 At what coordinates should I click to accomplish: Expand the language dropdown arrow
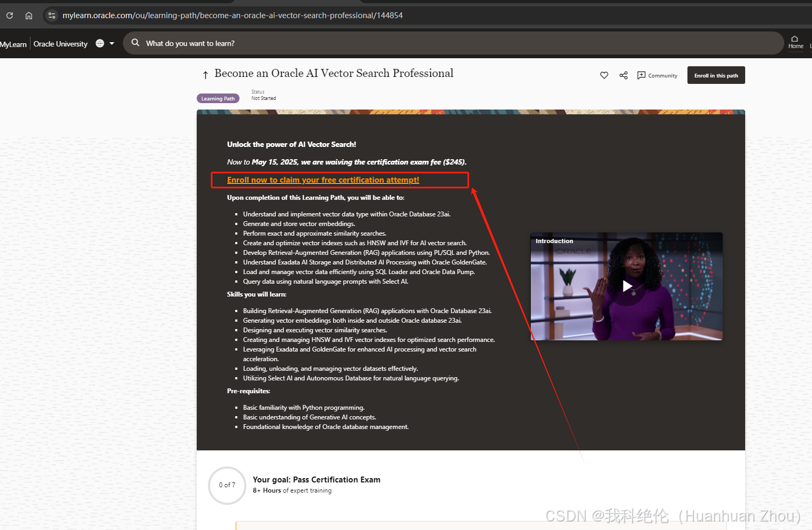tap(112, 43)
